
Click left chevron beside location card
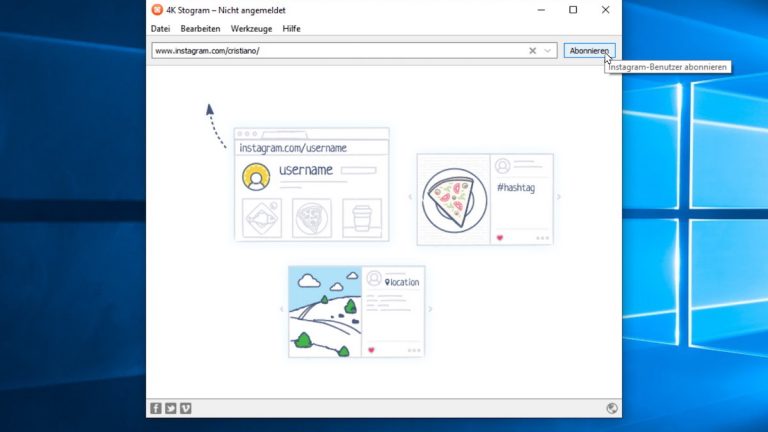point(280,309)
